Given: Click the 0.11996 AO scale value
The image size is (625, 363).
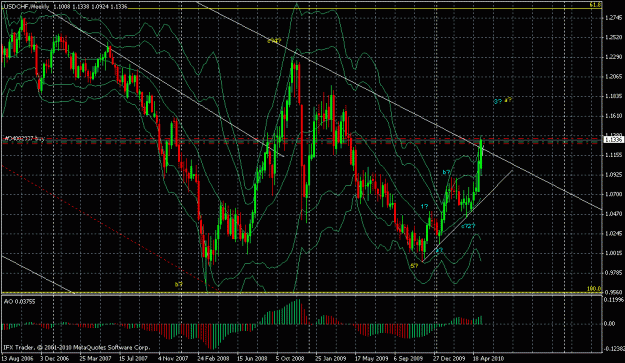Looking at the screenshot, I should tap(614, 299).
